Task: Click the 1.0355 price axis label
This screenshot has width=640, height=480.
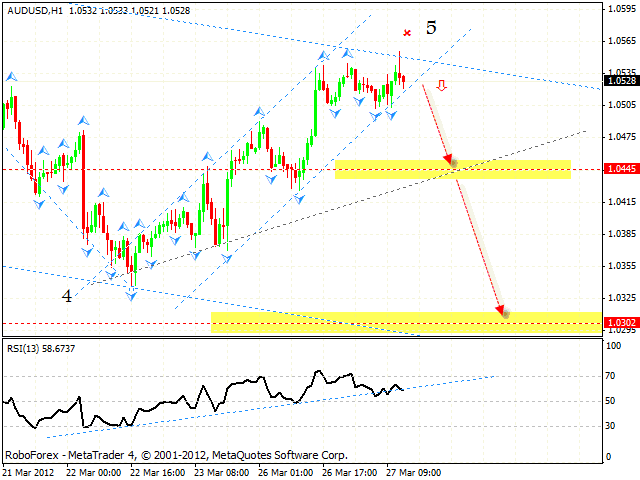Action: (x=622, y=266)
